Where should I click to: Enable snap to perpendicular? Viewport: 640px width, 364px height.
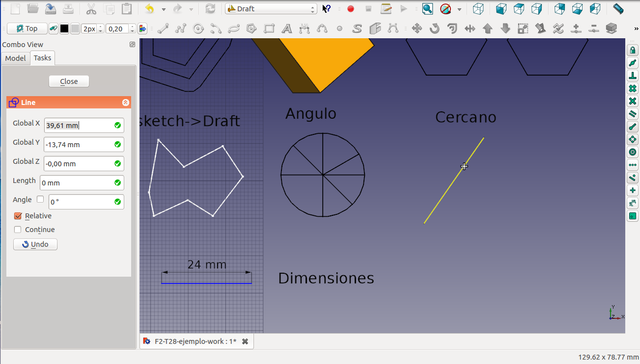(x=633, y=76)
